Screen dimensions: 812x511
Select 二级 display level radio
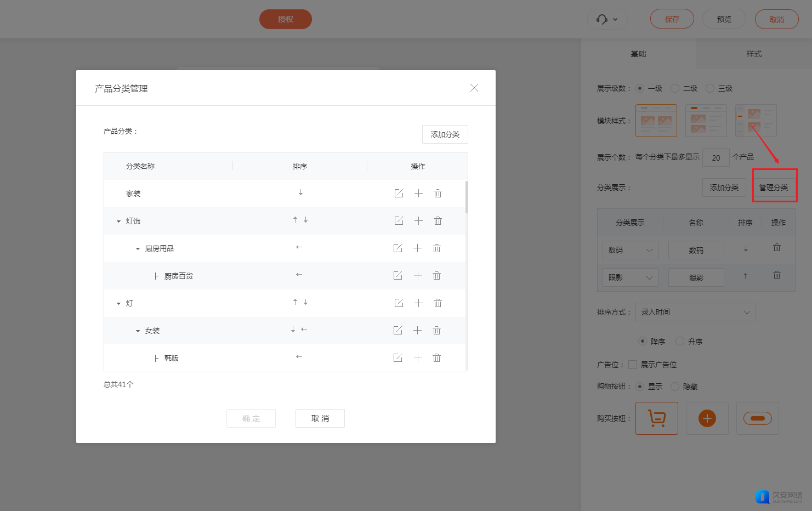[675, 88]
